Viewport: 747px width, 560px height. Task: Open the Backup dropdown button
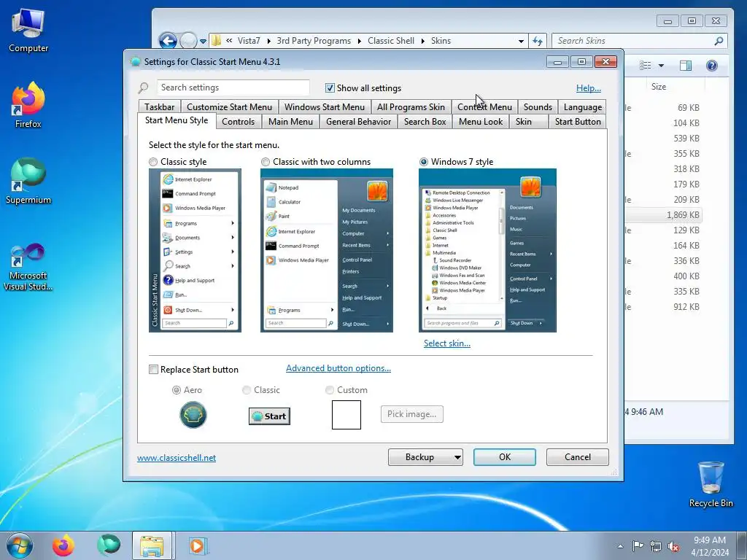(425, 457)
